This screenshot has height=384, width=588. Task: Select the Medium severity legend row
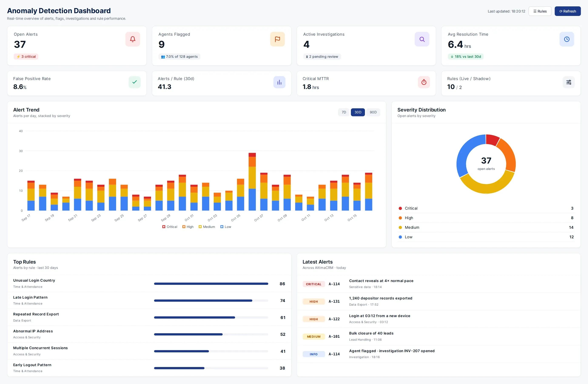(x=486, y=227)
